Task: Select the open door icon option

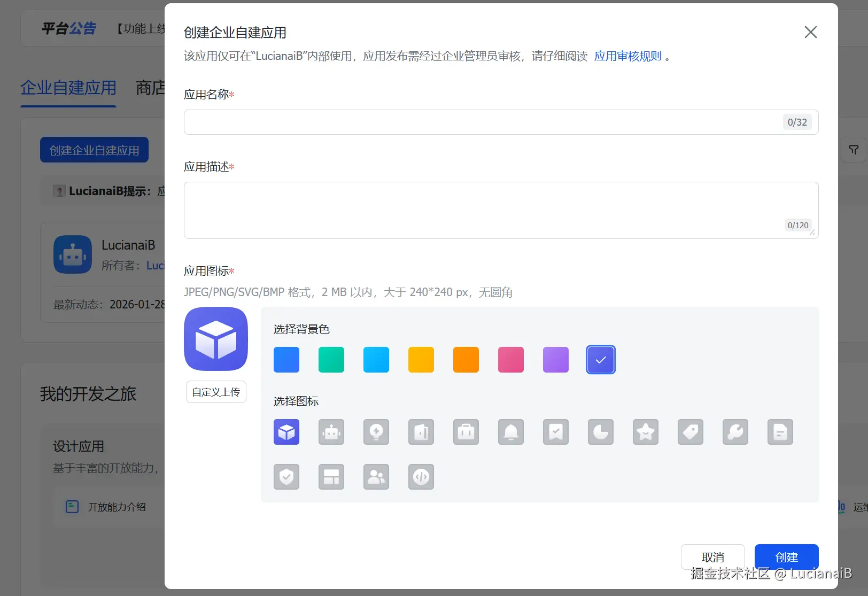Action: pos(421,432)
